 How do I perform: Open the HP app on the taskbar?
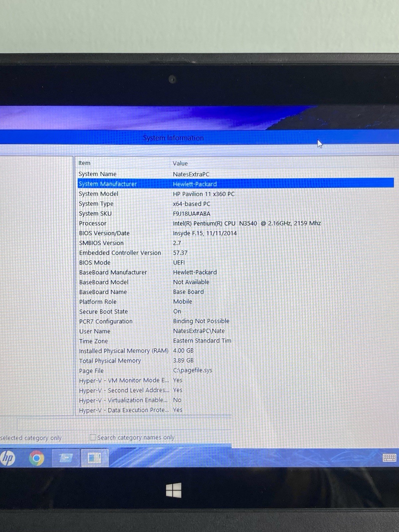click(7, 458)
